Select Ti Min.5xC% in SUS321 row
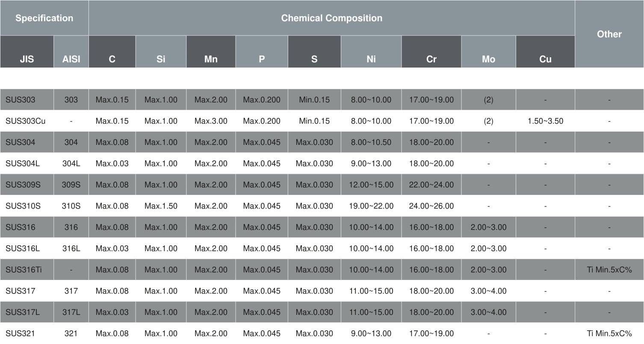 tap(609, 333)
